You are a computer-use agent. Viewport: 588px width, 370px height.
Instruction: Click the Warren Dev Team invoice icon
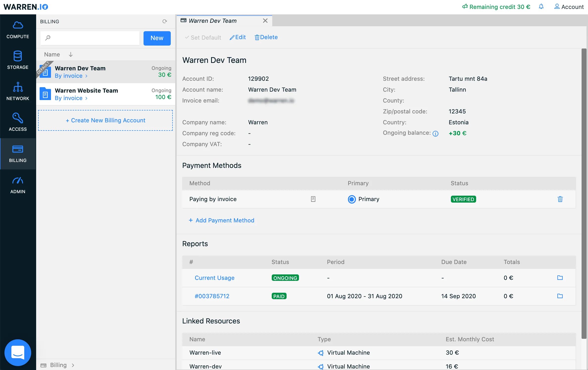click(x=45, y=72)
